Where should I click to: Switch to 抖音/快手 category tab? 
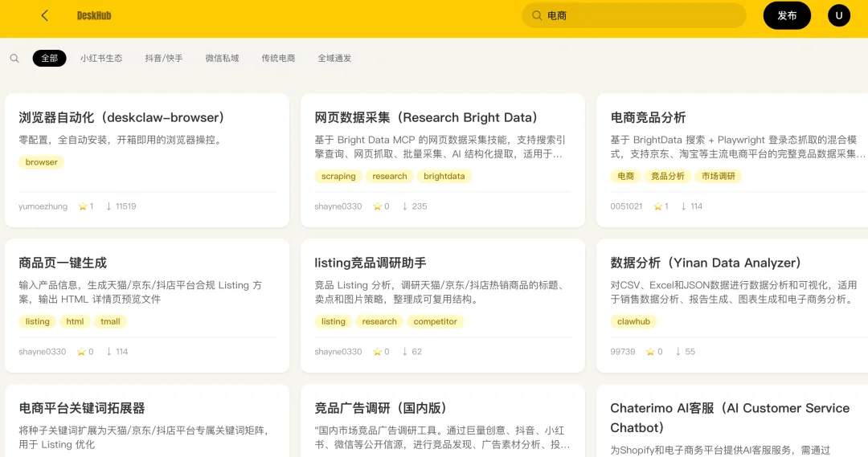164,58
